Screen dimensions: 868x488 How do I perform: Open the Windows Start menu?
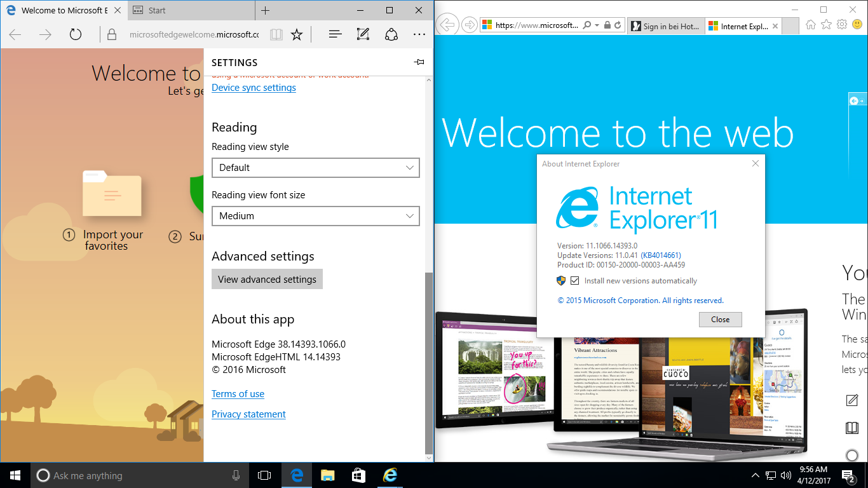15,475
